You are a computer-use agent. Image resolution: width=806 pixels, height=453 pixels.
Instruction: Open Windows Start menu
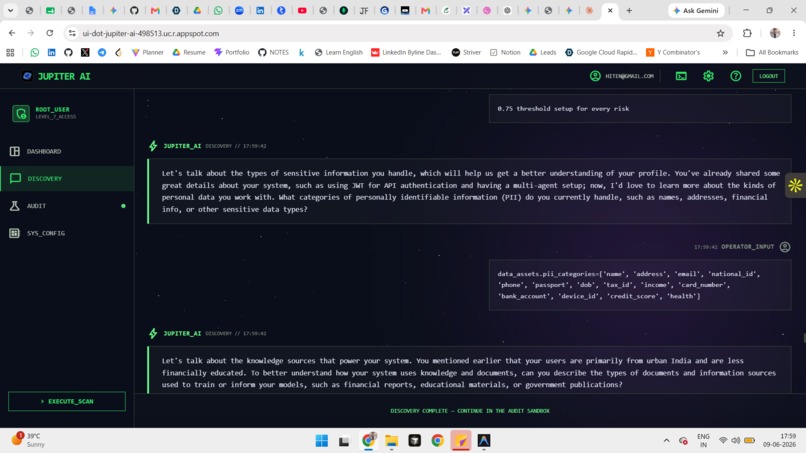(x=322, y=441)
